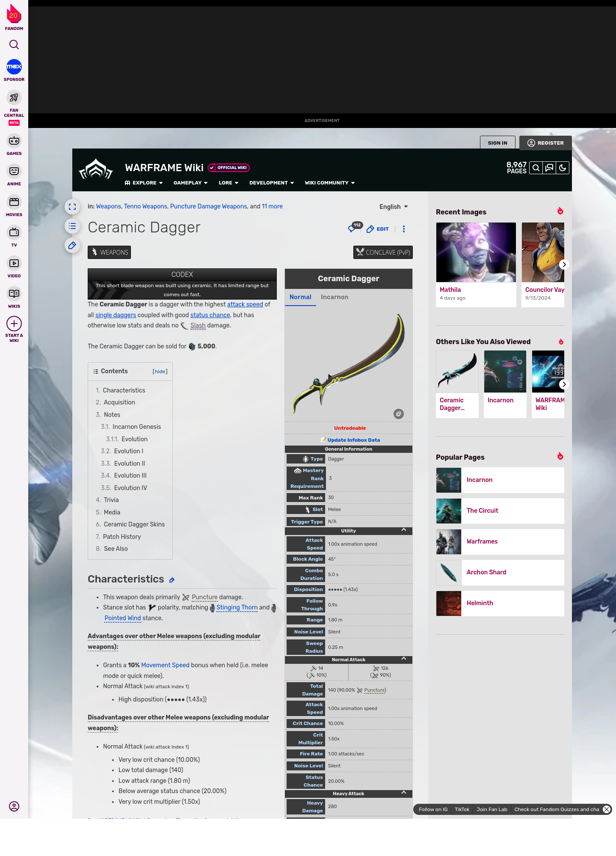This screenshot has height=856, width=616.
Task: Open the Development dropdown menu
Action: click(272, 183)
